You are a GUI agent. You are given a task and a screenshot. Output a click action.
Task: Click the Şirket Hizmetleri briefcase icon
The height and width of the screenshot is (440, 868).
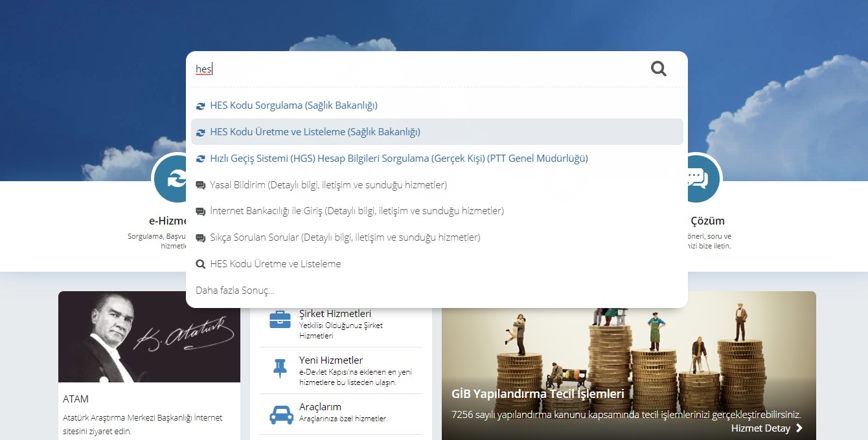tap(280, 320)
